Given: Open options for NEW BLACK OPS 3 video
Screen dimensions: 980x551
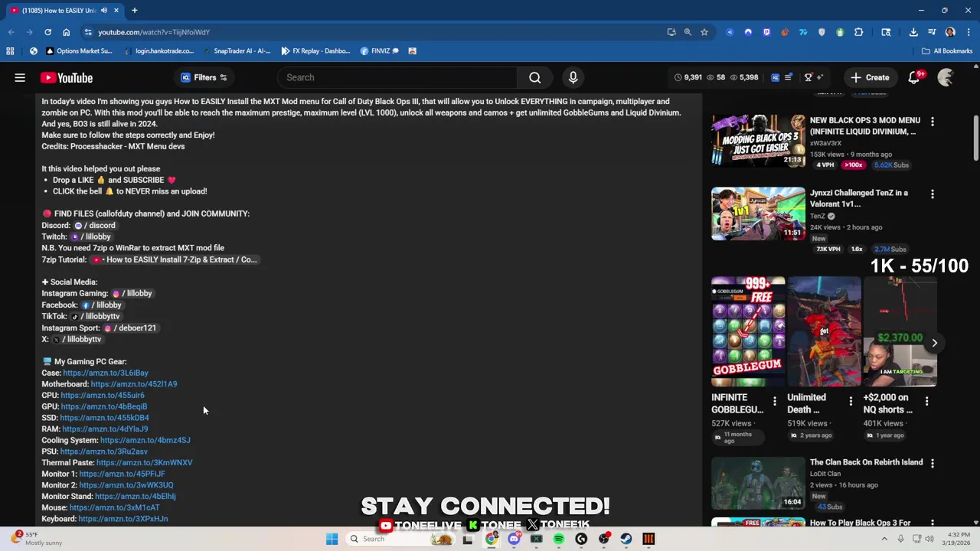Looking at the screenshot, I should pos(933,122).
